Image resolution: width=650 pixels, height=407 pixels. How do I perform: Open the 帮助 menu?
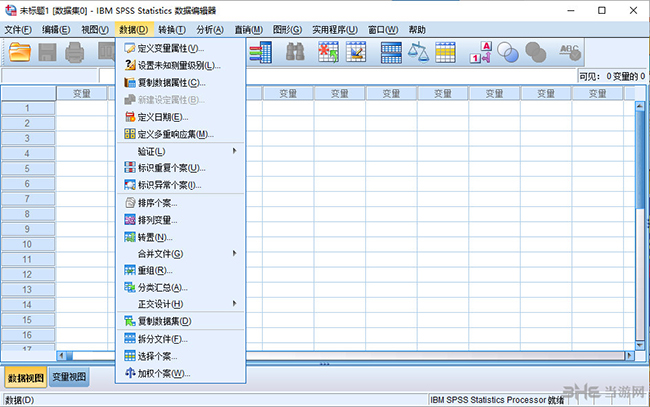(x=417, y=30)
